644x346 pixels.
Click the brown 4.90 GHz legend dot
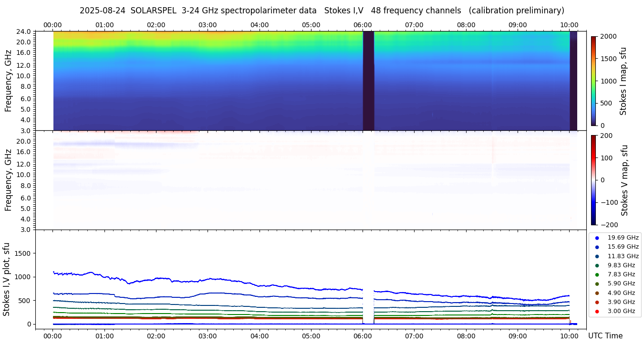tap(597, 293)
